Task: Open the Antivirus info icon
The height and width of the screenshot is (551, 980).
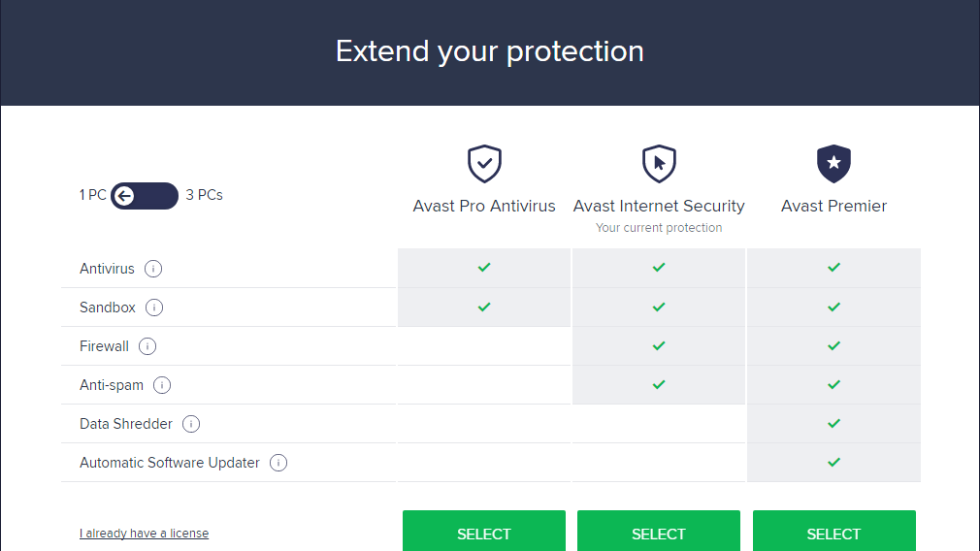Action: click(153, 269)
